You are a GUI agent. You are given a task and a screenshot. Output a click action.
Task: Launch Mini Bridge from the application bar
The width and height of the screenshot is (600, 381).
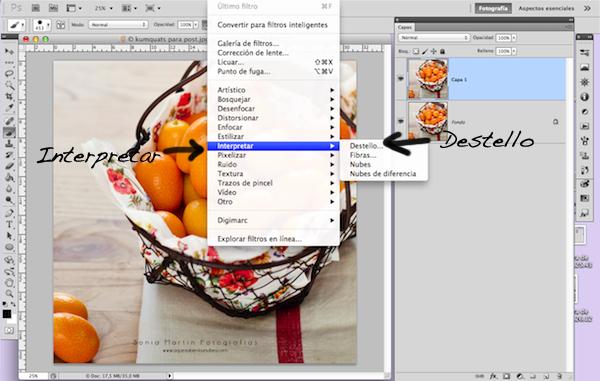click(x=53, y=8)
